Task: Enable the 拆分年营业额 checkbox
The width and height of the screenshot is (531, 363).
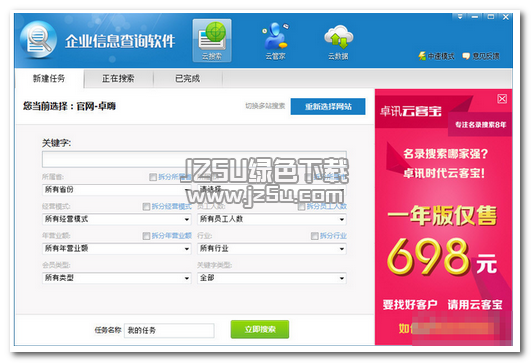Action: (146, 236)
